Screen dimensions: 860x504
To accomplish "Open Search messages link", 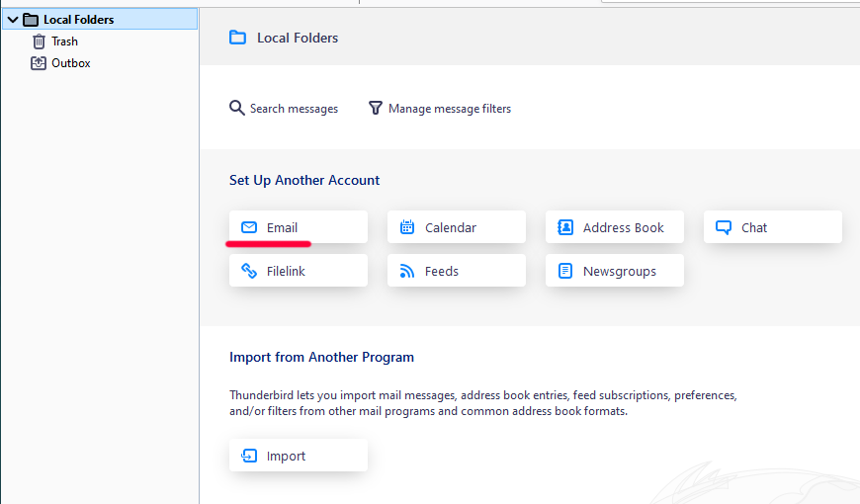I will pos(294,109).
